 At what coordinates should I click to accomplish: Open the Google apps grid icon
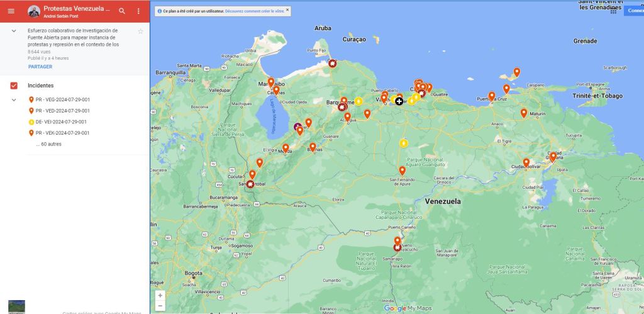[x=613, y=11]
